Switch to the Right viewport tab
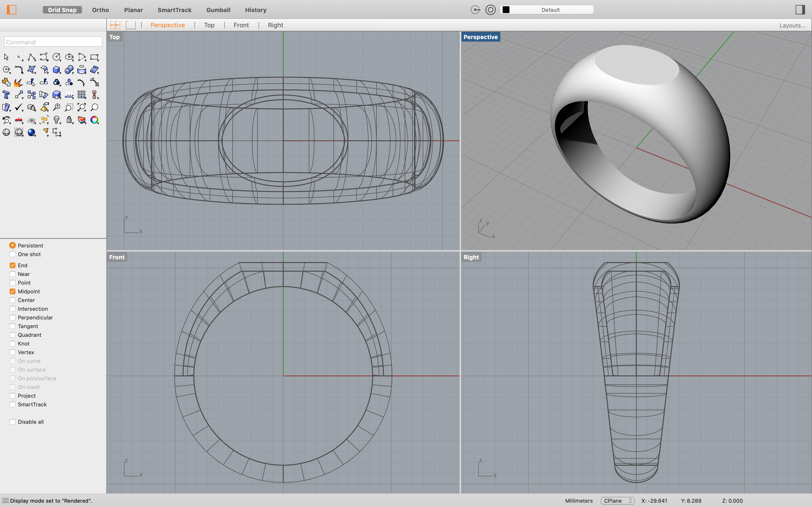The image size is (812, 507). pos(275,25)
